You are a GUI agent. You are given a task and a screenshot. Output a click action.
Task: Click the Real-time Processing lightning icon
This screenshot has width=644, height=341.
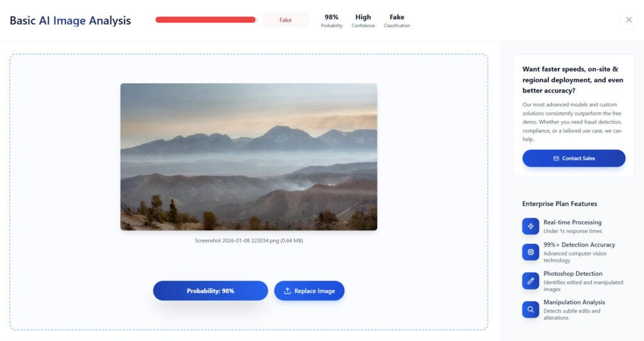(530, 226)
